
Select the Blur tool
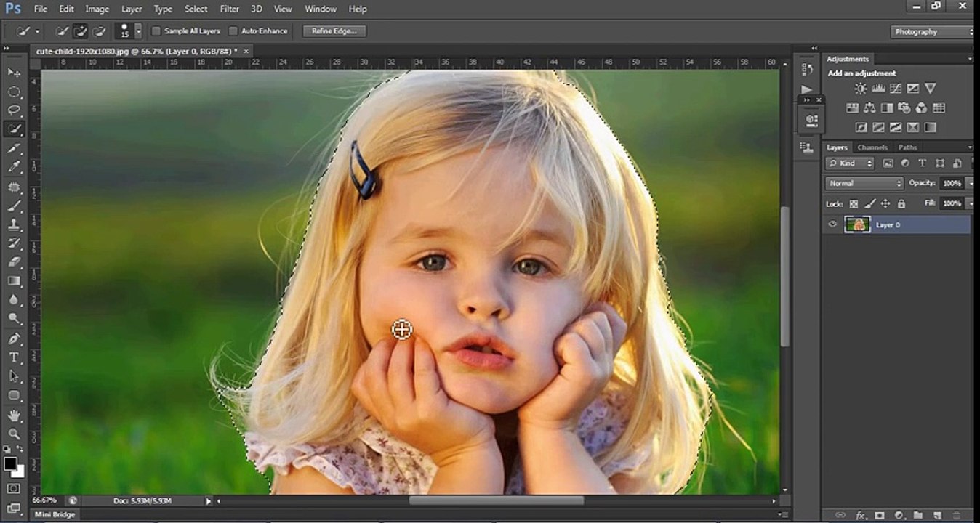14,300
